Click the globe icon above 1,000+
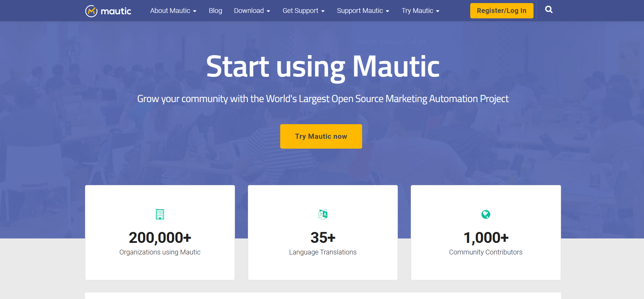The image size is (644, 299). pos(486,214)
